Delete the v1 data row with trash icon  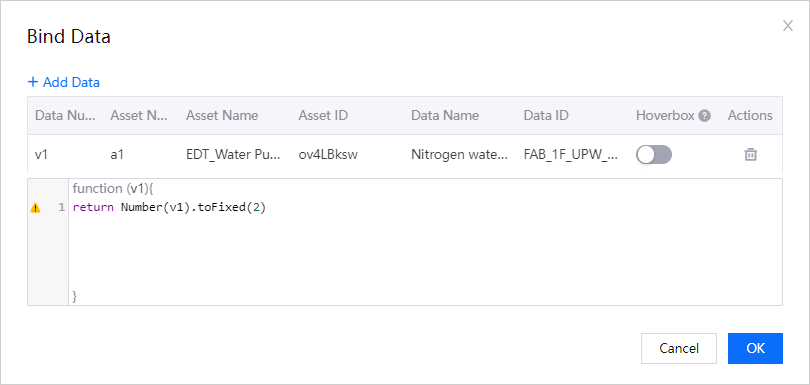tap(750, 155)
